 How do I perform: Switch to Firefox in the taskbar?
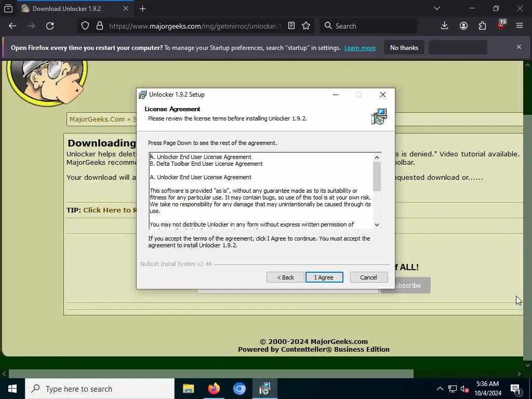pyautogui.click(x=214, y=389)
